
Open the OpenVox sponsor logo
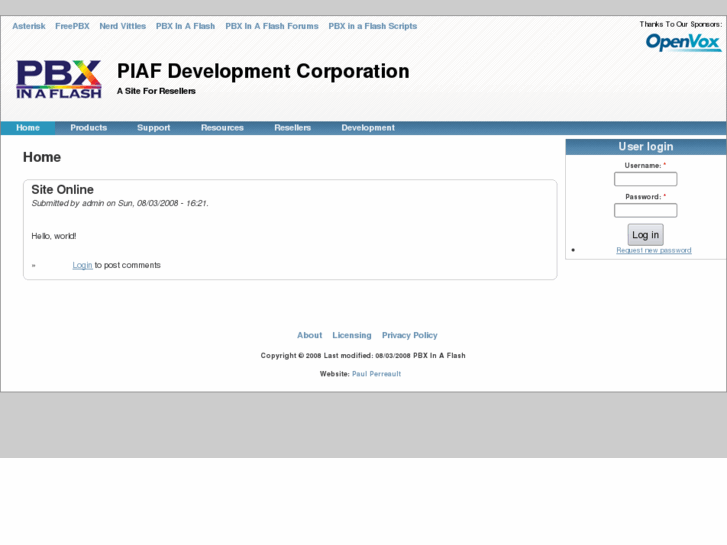click(x=683, y=42)
